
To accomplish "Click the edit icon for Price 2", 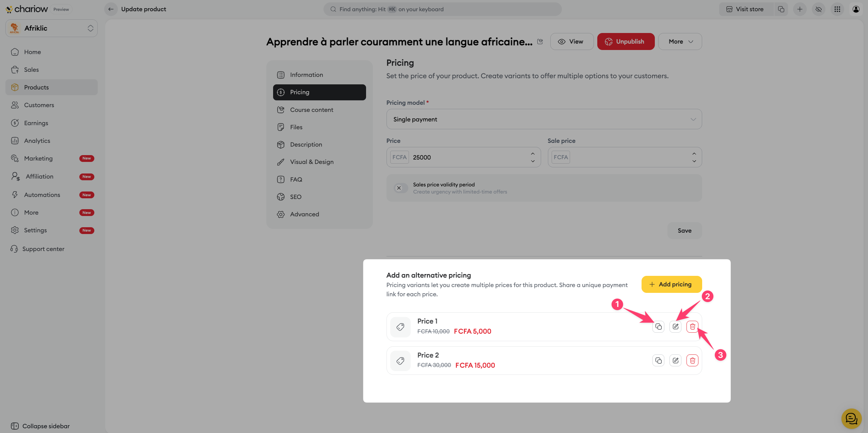I will point(675,361).
